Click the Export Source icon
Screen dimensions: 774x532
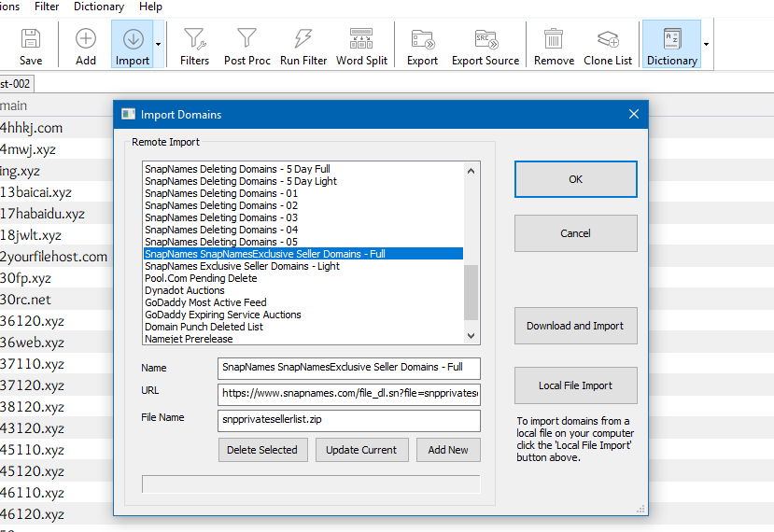(486, 39)
